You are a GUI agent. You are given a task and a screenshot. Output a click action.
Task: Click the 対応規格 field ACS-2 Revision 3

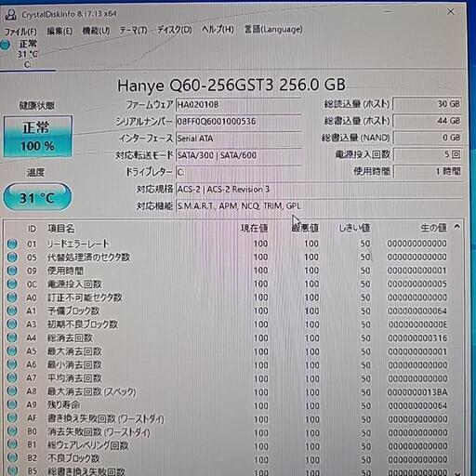click(319, 189)
